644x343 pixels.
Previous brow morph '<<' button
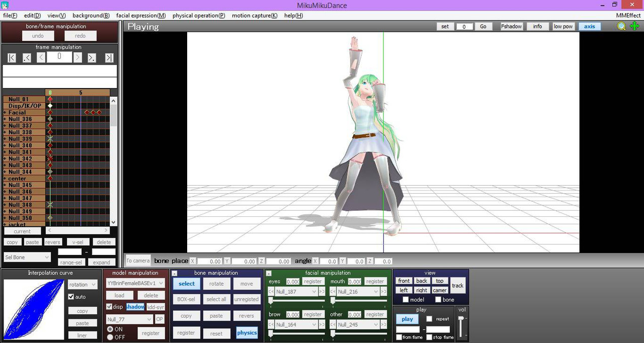(271, 324)
